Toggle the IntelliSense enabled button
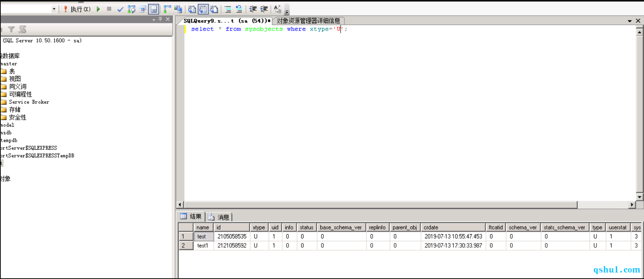644x279 pixels. 154,9
